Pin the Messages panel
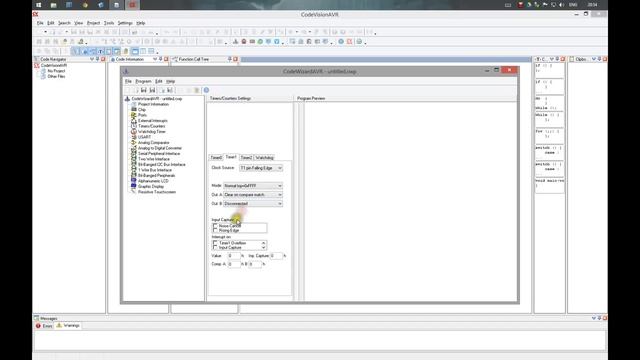The image size is (640, 360). pos(600,318)
